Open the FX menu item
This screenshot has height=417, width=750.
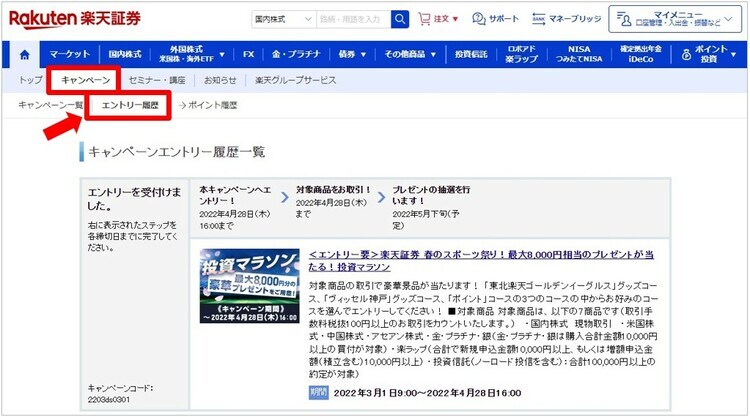click(x=248, y=55)
